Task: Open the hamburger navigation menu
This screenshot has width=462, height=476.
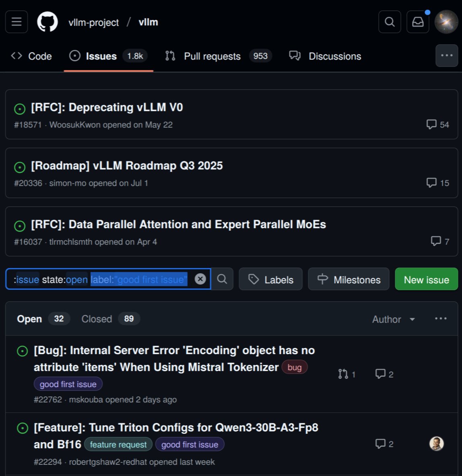Action: [16, 22]
